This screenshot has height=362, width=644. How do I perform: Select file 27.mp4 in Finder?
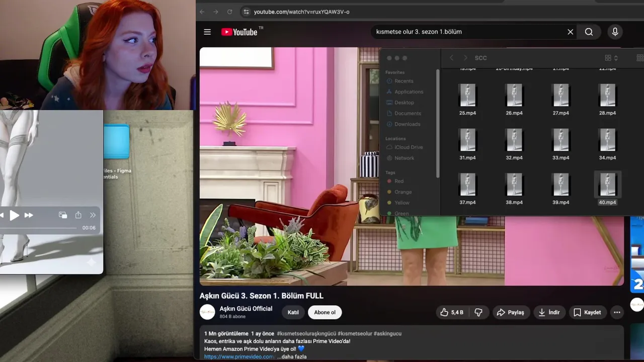click(x=560, y=100)
